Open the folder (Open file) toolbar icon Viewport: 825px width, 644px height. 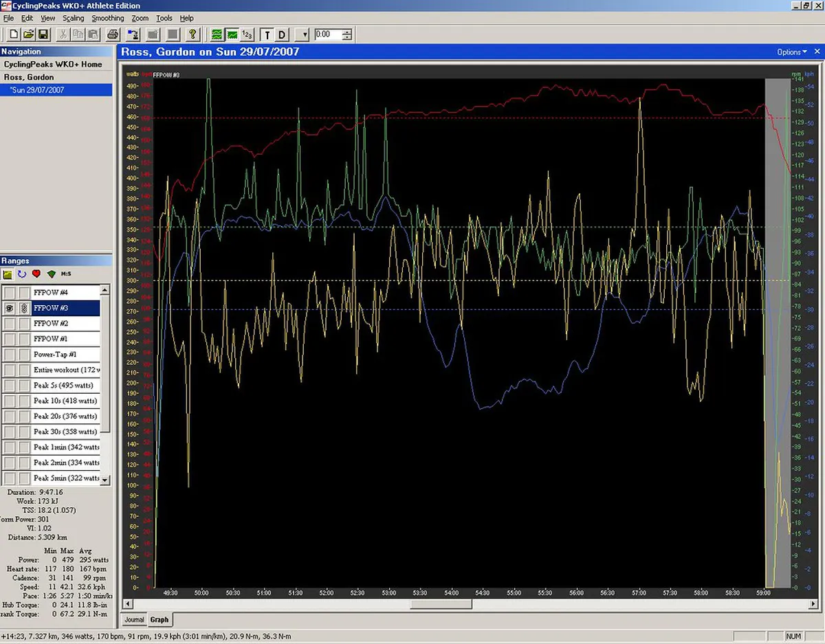point(28,34)
